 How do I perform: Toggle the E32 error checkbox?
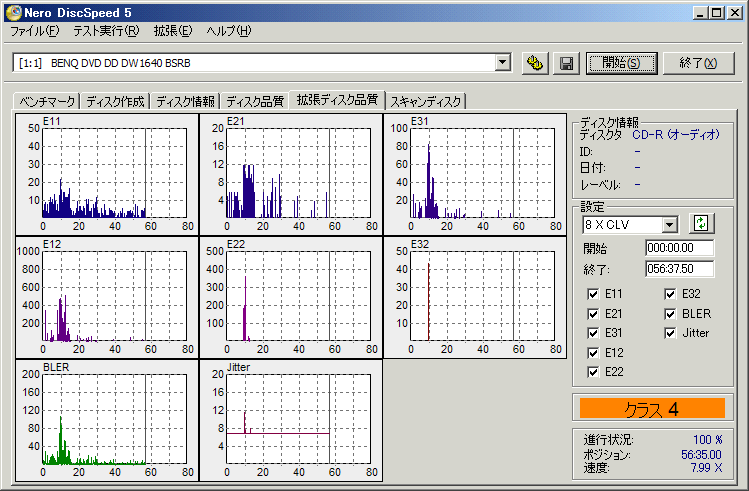pyautogui.click(x=672, y=294)
